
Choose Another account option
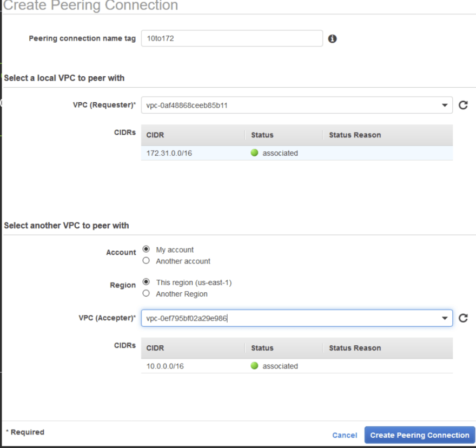(146, 261)
